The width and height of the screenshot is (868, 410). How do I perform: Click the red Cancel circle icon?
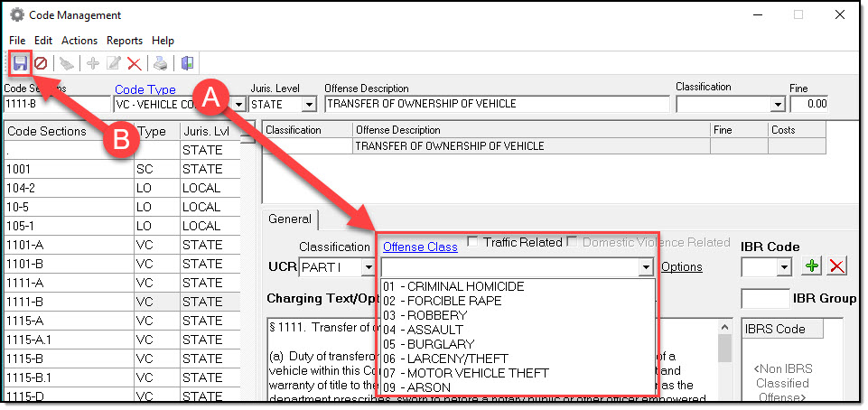[41, 63]
